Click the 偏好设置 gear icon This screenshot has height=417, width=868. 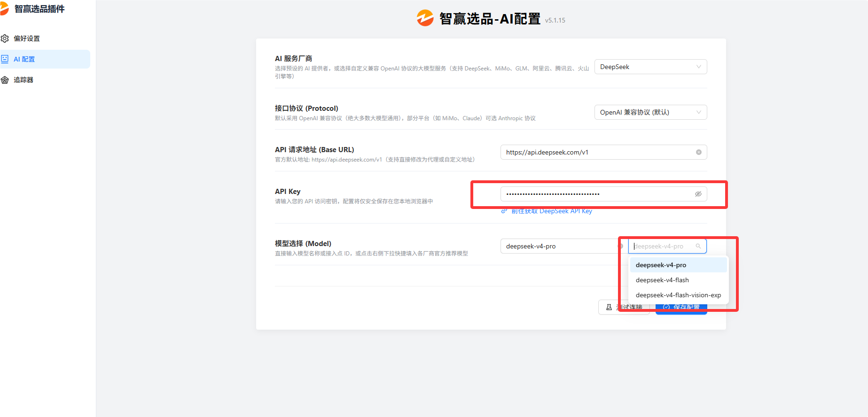5,39
